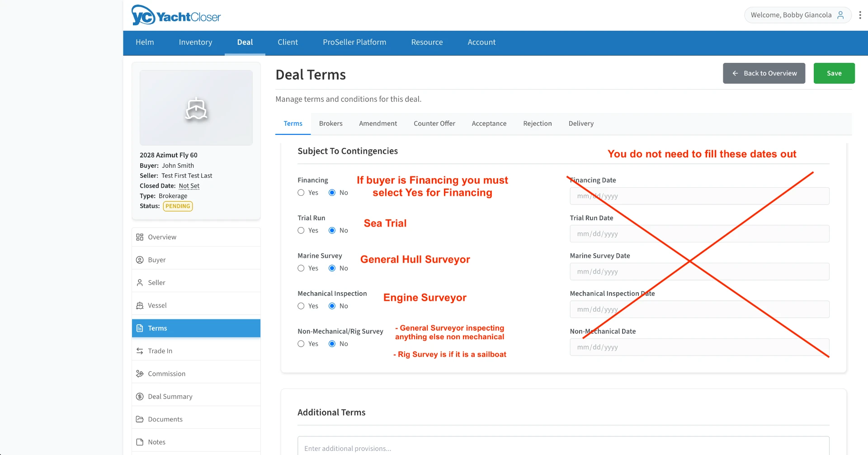
Task: Click the Non-Mechanical Date input field
Action: [x=699, y=347]
